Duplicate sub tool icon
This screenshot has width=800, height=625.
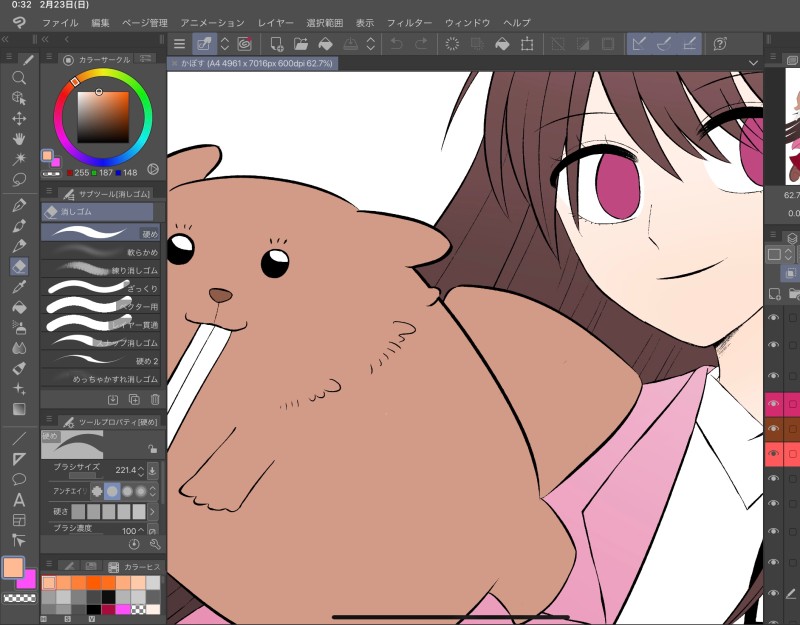[134, 399]
